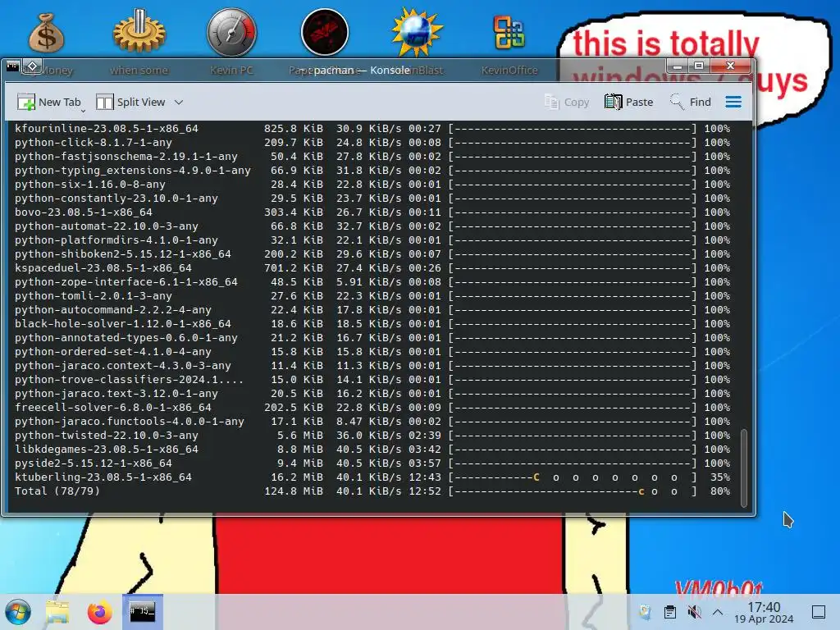Click the Copy toolbar button
Screen dimensions: 840x630
click(567, 102)
